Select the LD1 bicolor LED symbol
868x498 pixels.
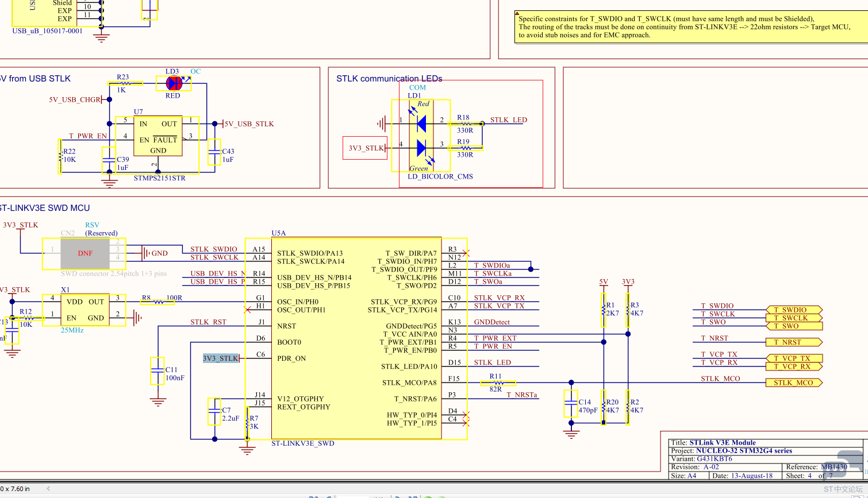coord(421,136)
